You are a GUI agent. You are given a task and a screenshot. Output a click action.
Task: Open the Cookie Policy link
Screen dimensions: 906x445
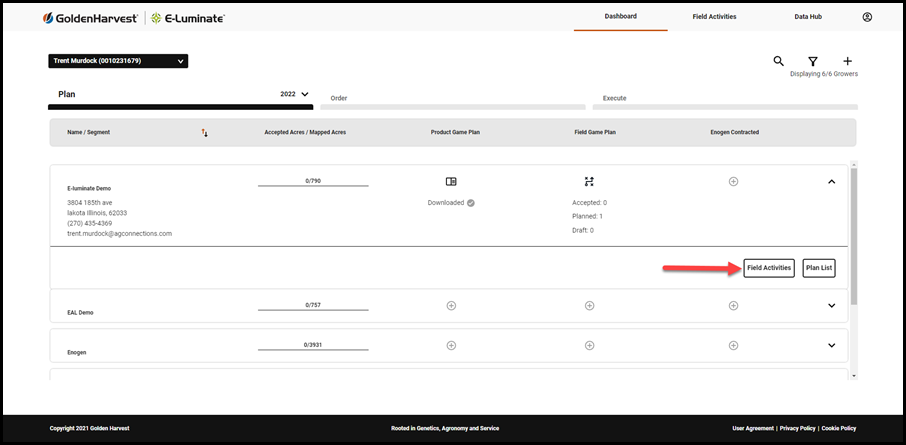pyautogui.click(x=839, y=428)
